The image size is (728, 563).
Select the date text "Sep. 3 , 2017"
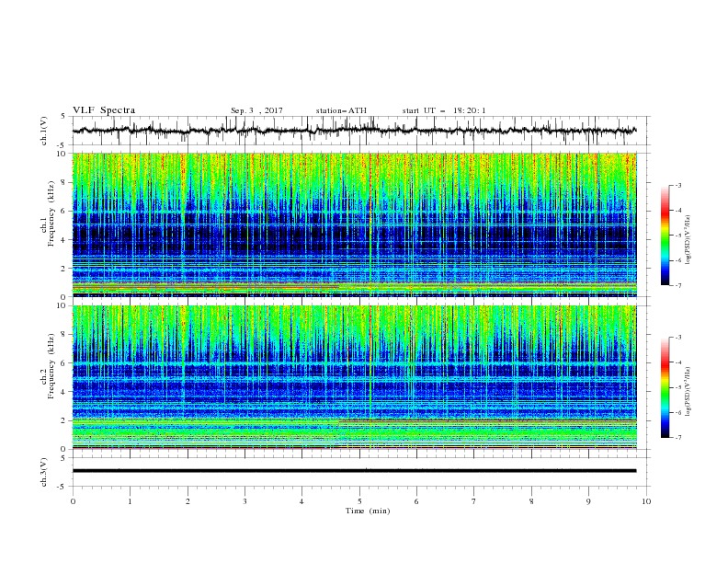(x=256, y=110)
